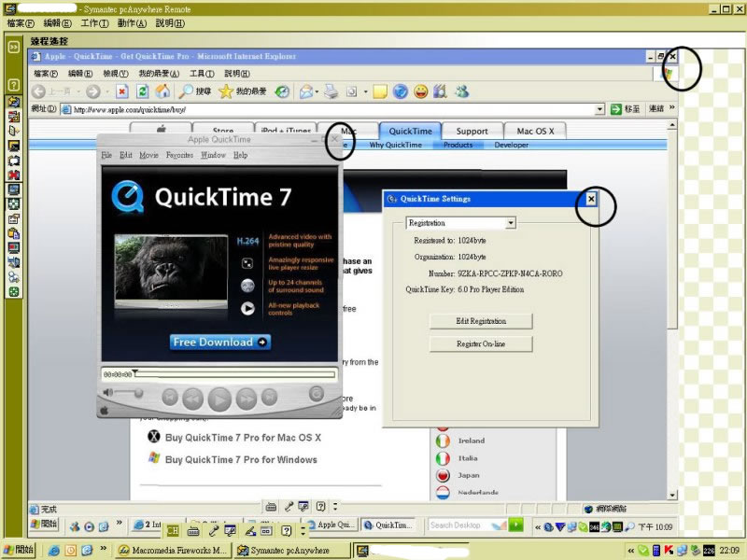The image size is (747, 560).
Task: Click Buy QuickTime 7 Pro for Windows
Action: tap(241, 459)
